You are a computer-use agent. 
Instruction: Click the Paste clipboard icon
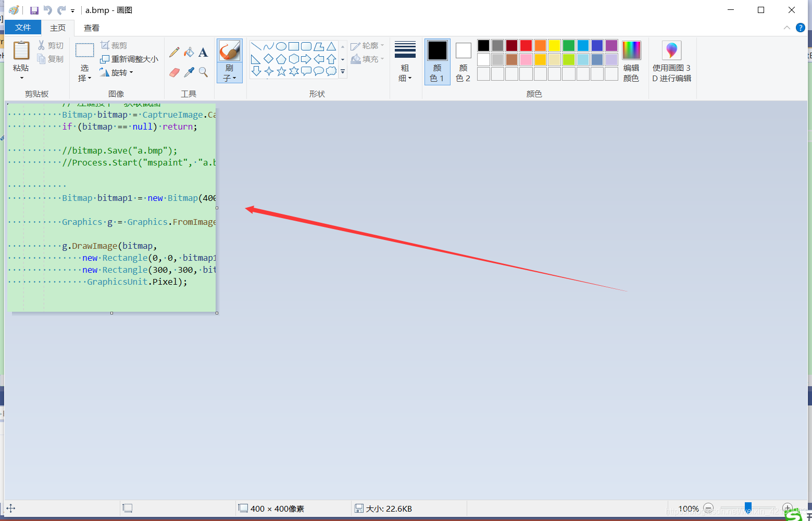(21, 50)
